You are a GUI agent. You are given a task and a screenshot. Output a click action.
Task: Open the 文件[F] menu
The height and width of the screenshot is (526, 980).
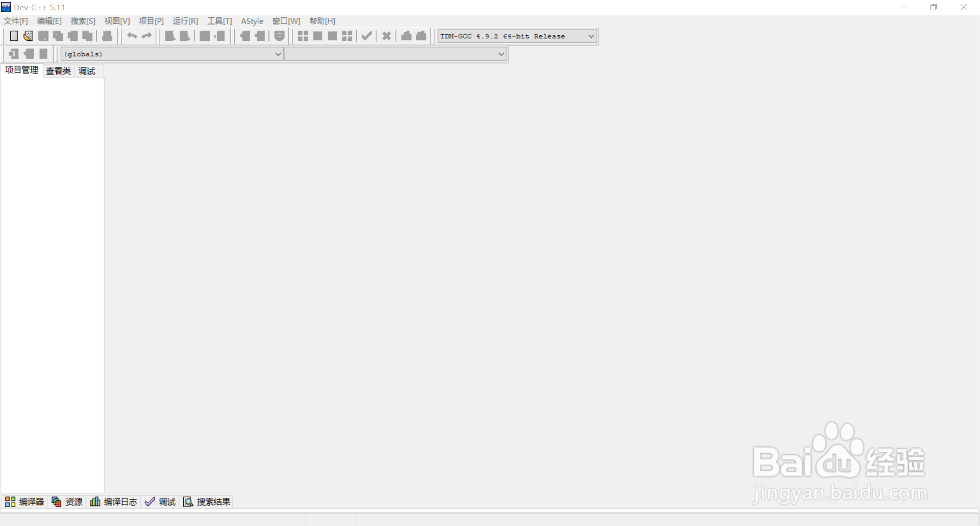[16, 21]
